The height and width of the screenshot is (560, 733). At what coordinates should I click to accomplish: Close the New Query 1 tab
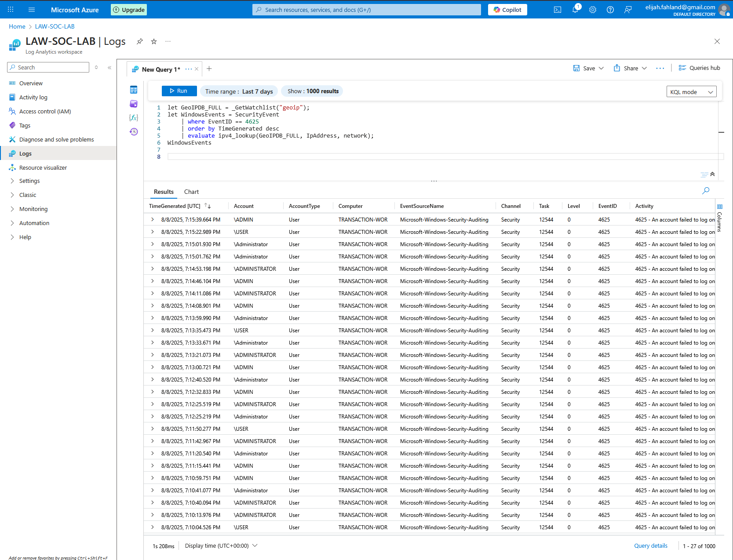point(197,69)
